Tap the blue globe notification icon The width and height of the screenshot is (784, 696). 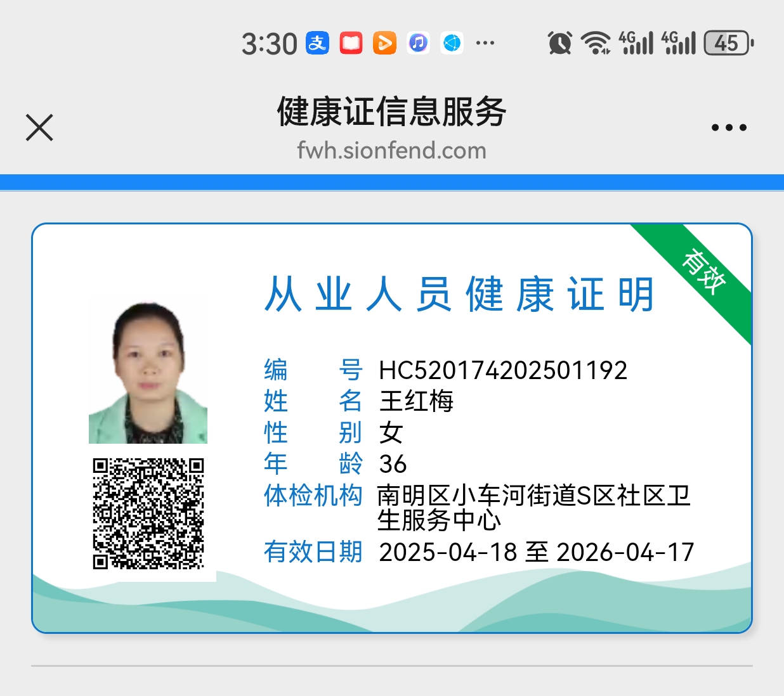pos(452,43)
